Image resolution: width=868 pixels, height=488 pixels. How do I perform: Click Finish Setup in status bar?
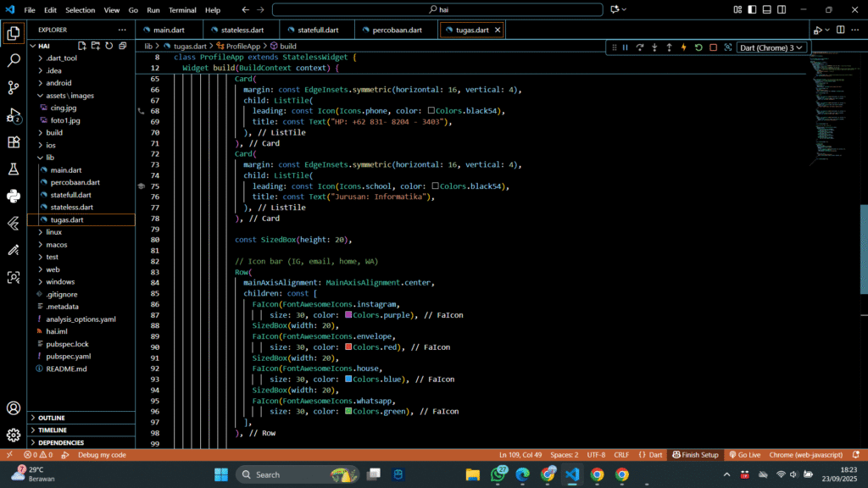pos(695,455)
